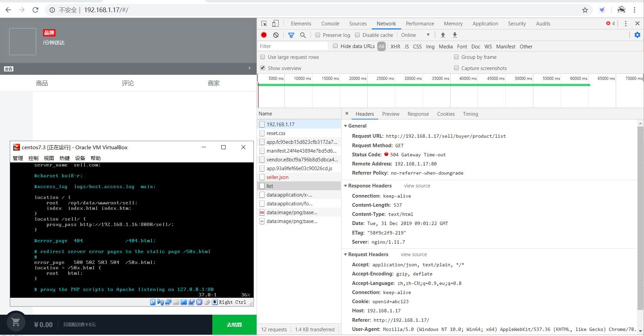Click the headers pane vertical scrollbar
This screenshot has width=644, height=336.
point(640,218)
